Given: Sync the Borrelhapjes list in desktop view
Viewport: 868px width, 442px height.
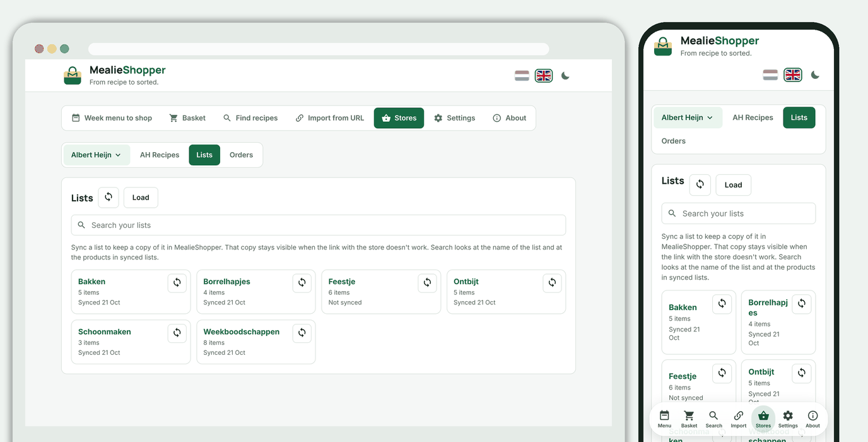Looking at the screenshot, I should (302, 283).
